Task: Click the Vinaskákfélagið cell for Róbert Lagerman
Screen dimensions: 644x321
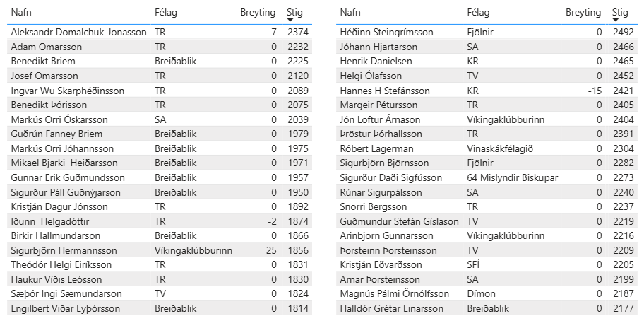Action: tap(500, 148)
